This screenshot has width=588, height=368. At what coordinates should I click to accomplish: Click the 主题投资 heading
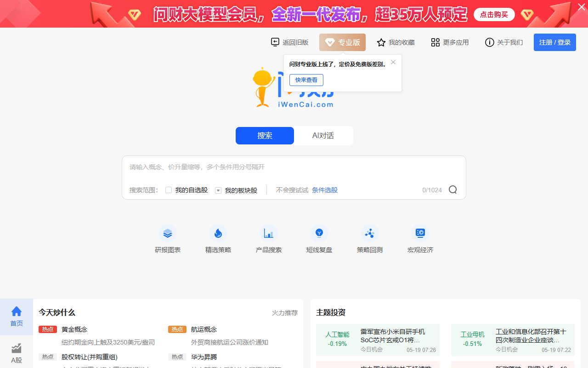(331, 312)
